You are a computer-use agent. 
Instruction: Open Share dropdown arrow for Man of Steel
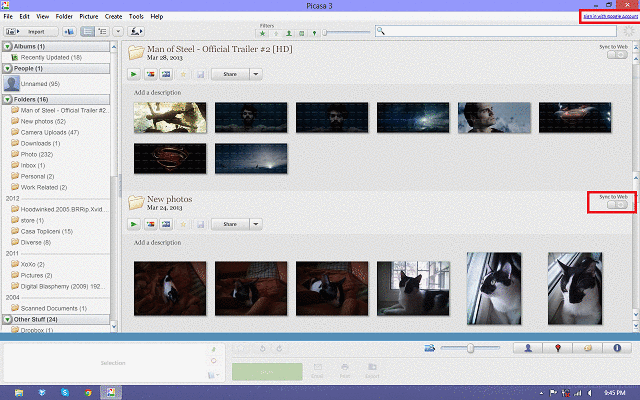pos(256,74)
